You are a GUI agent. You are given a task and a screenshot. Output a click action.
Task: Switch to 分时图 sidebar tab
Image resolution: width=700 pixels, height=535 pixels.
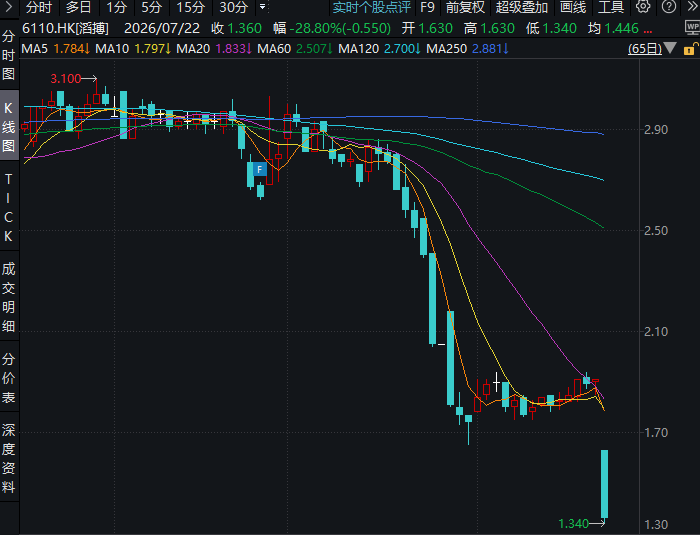click(x=8, y=55)
